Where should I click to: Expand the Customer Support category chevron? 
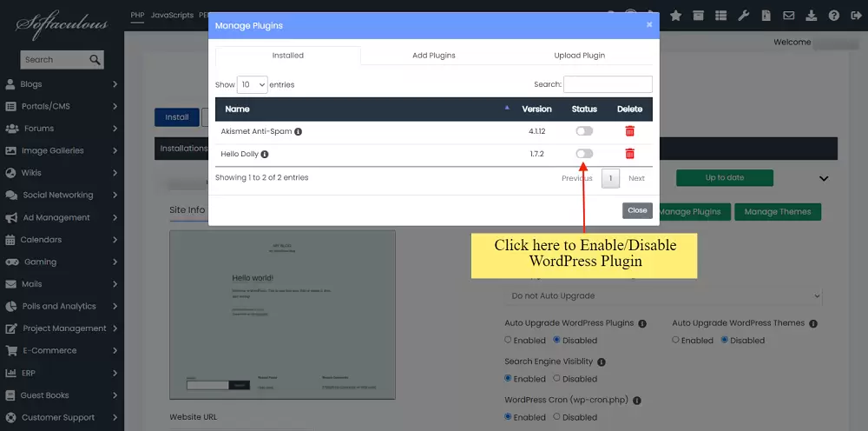tap(115, 417)
